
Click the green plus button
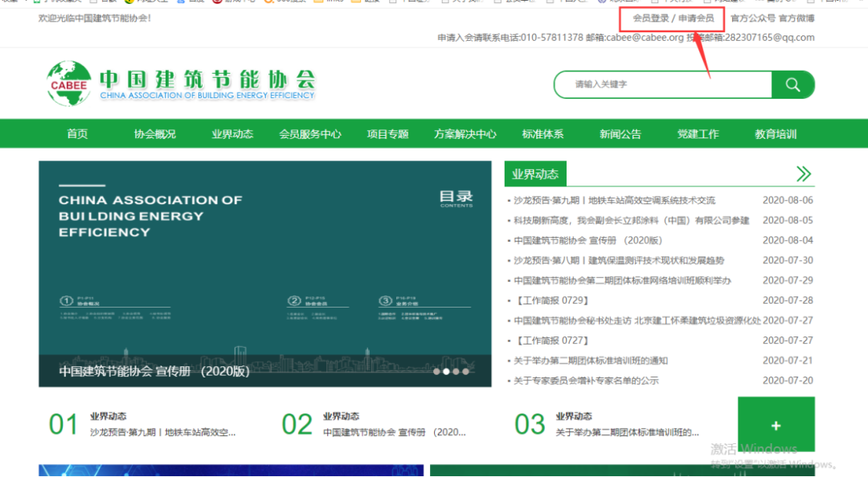[x=776, y=425]
